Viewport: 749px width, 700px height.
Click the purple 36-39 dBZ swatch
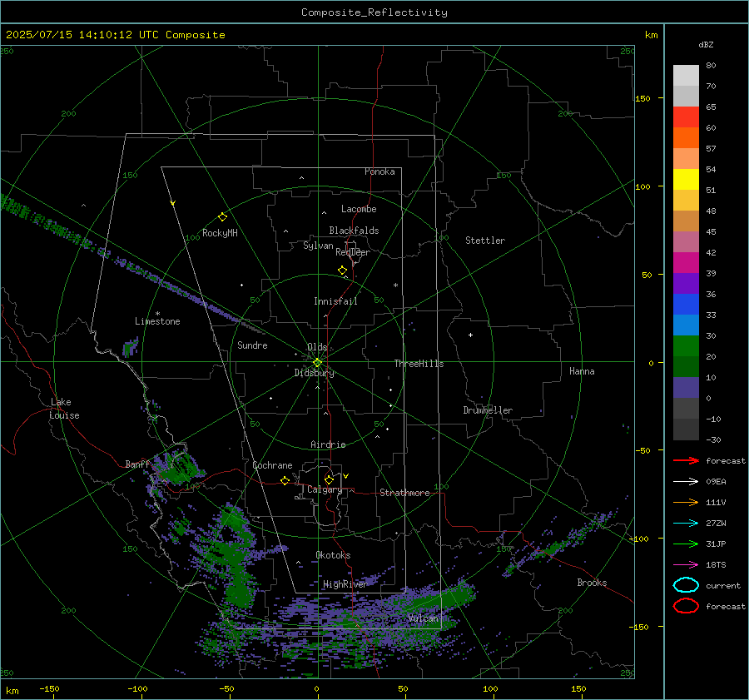(686, 284)
